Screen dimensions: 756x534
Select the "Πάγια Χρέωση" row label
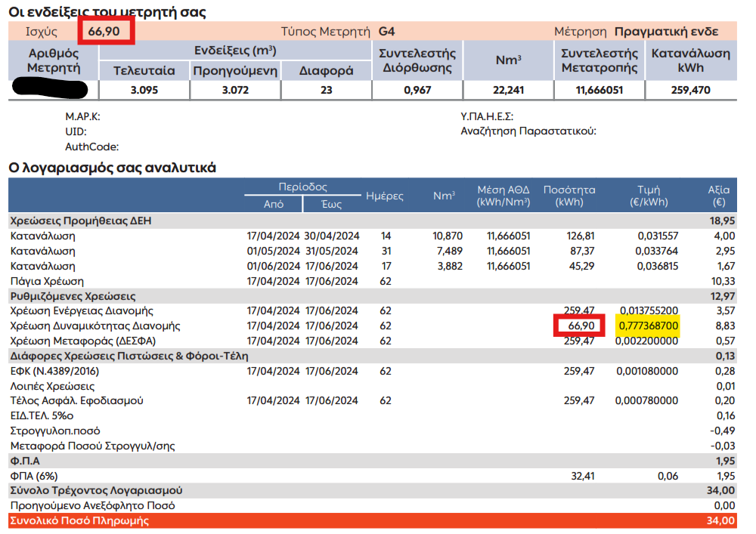click(x=47, y=281)
